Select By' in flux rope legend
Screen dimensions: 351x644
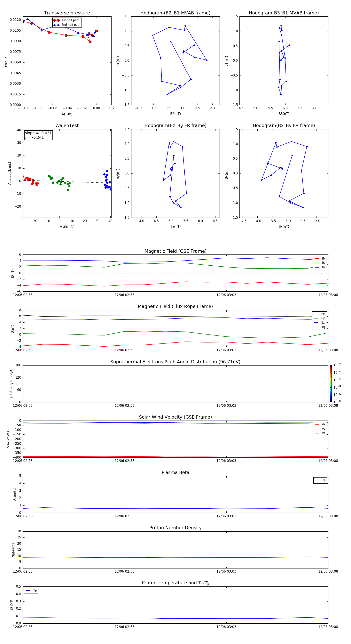(320, 318)
